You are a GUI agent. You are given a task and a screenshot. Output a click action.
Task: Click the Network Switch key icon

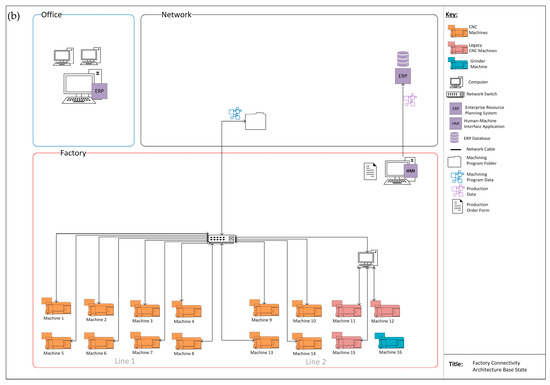point(455,94)
